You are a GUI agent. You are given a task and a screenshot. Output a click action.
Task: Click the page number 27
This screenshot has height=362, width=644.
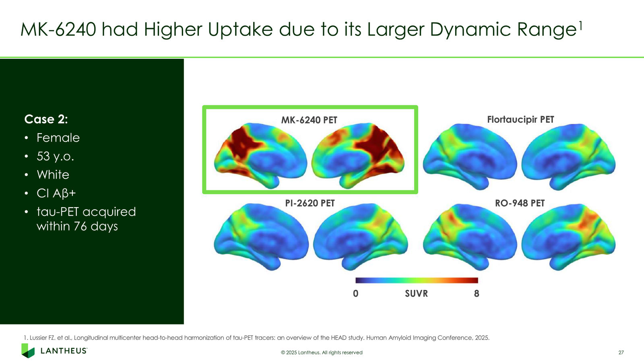[x=621, y=352]
